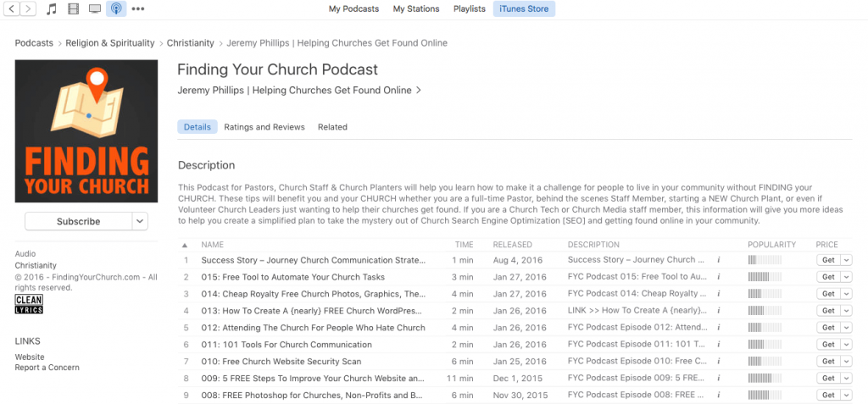Sort episodes by POPULARITY column header
This screenshot has height=404, width=868.
tap(771, 245)
